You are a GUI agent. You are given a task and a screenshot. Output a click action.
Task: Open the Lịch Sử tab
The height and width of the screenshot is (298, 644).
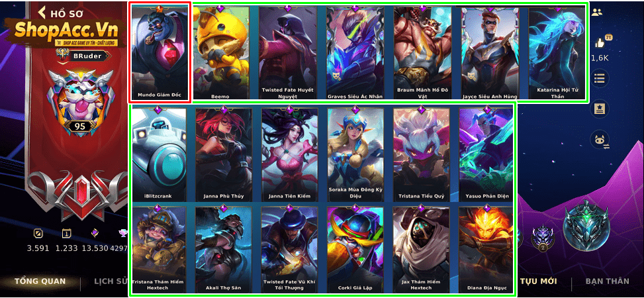111,281
